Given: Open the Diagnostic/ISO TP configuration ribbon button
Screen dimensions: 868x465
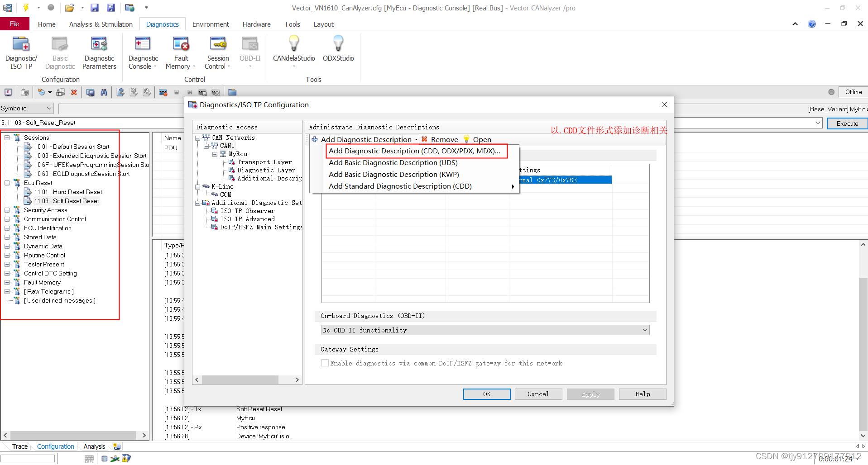Looking at the screenshot, I should tap(21, 53).
